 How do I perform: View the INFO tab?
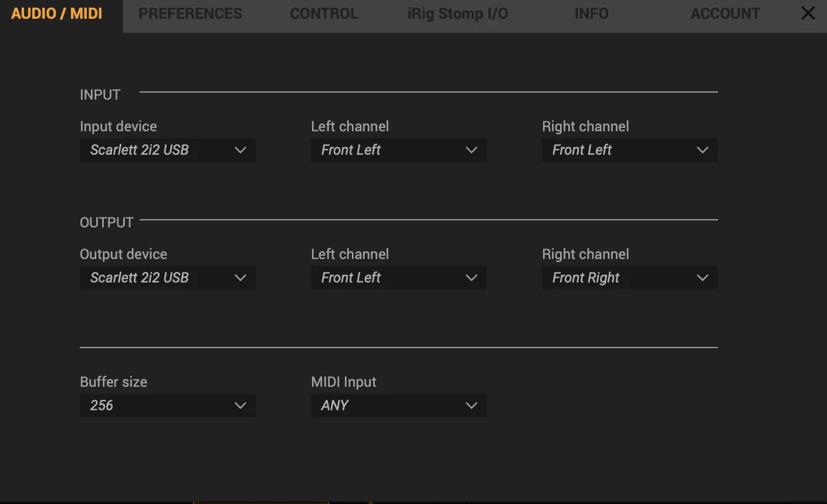591,13
